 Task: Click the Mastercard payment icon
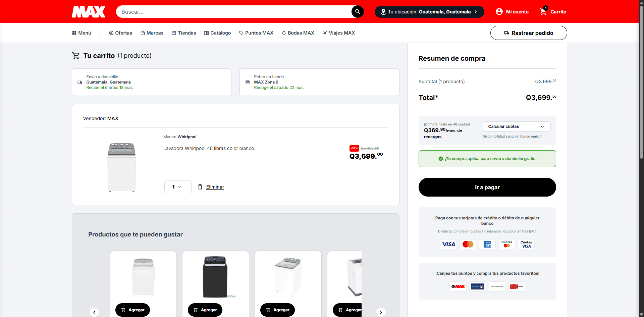coord(468,244)
